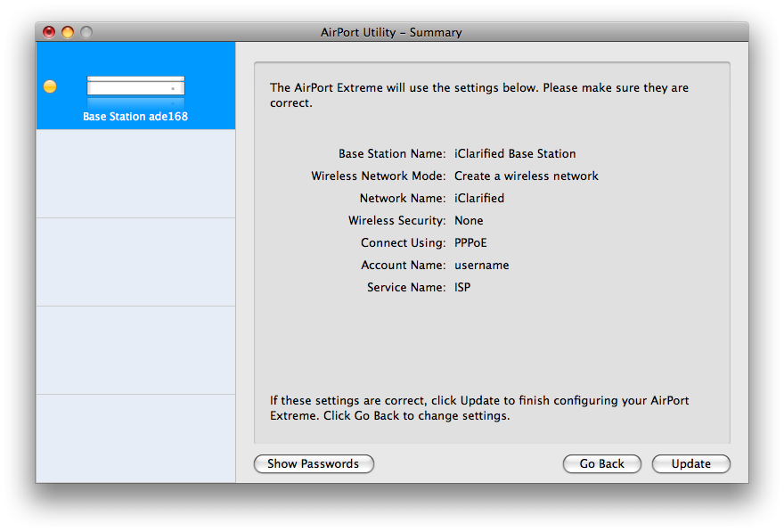Click the AirPort Utility – Summary title
784x532 pixels.
tap(391, 33)
